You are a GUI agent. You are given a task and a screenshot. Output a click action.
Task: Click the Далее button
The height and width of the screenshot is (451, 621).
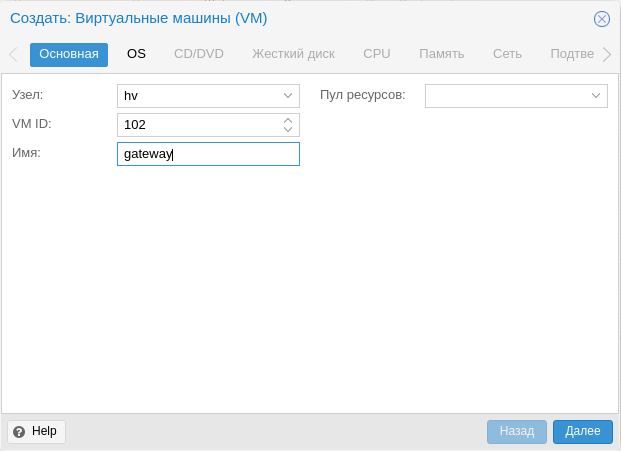click(x=583, y=432)
